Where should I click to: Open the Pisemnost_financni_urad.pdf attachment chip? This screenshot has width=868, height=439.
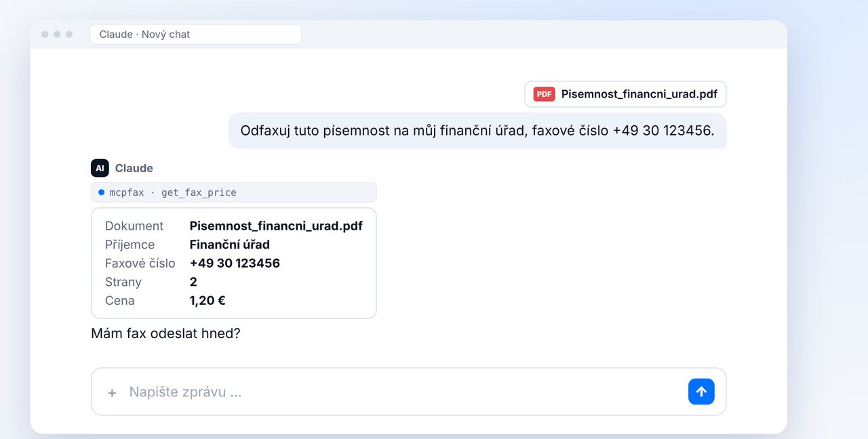click(625, 94)
